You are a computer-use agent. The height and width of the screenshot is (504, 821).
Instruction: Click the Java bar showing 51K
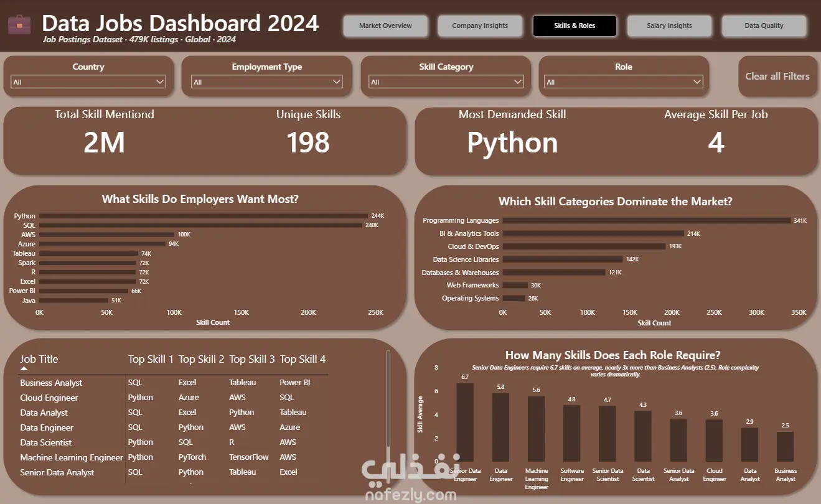point(74,300)
